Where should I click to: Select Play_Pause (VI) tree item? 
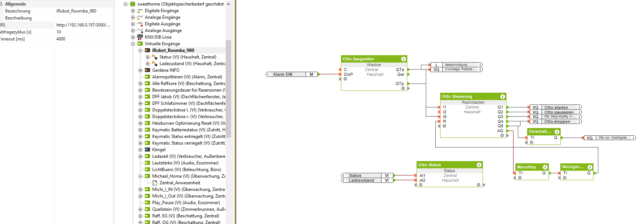tap(186, 203)
